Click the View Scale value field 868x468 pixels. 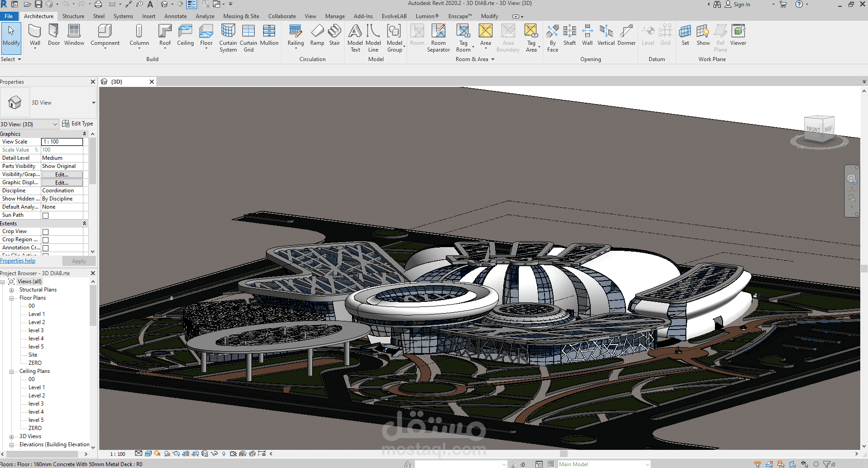pos(62,142)
